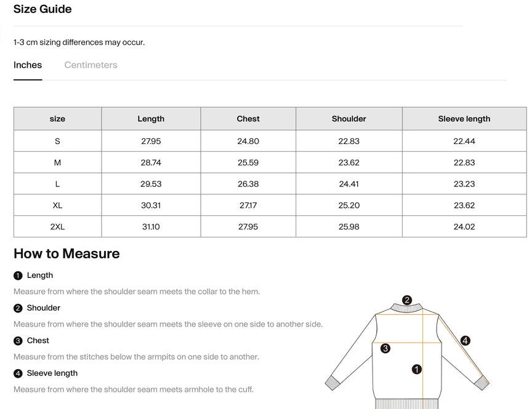Select the XL chest value 27.17

tap(248, 205)
